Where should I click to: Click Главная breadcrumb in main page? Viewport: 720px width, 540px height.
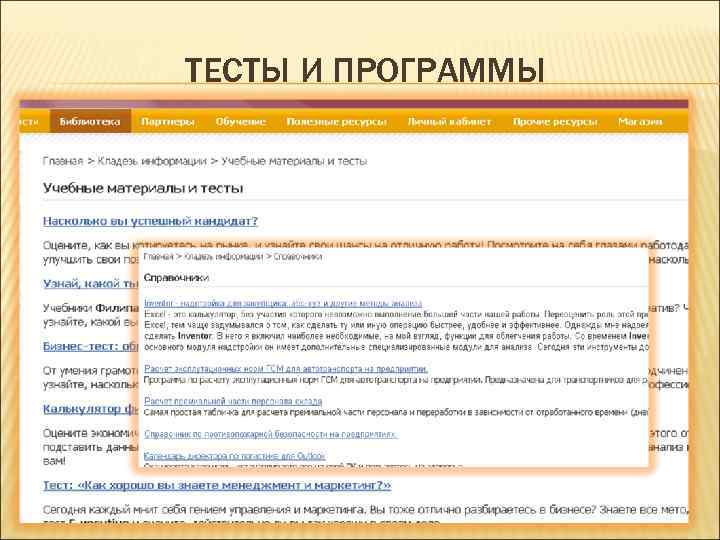63,161
